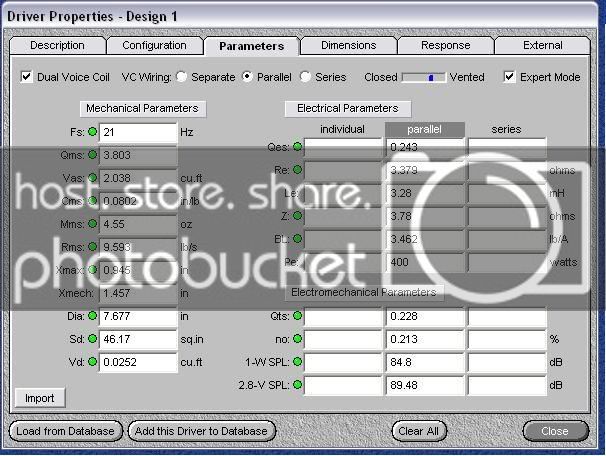Click the individual Qts empty field
The image size is (606, 456).
coord(343,316)
